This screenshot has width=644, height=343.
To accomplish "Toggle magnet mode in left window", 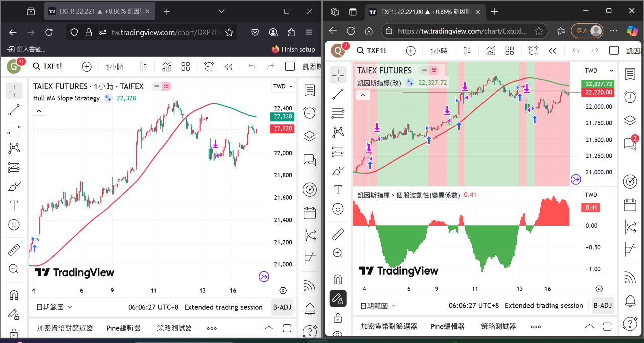I will tap(14, 294).
